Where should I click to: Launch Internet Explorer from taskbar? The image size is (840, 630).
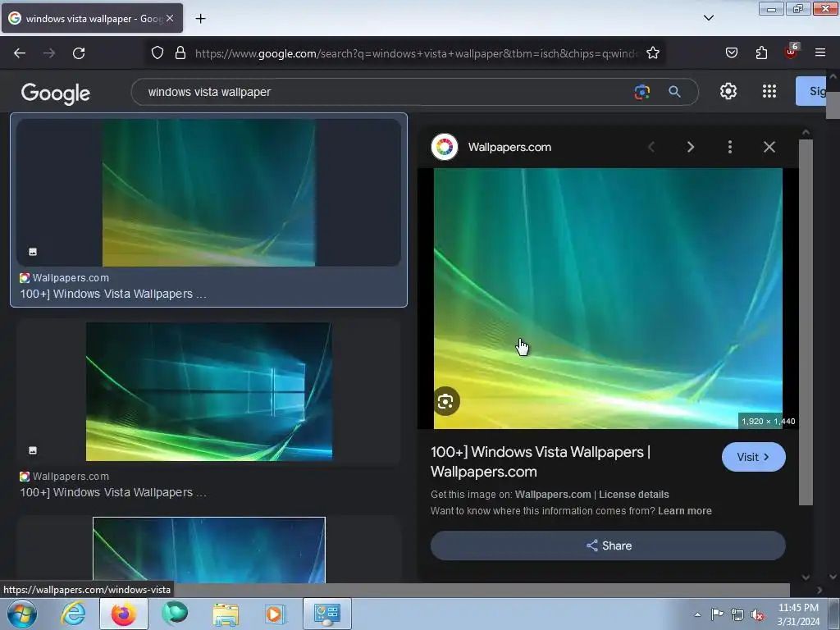pyautogui.click(x=73, y=614)
